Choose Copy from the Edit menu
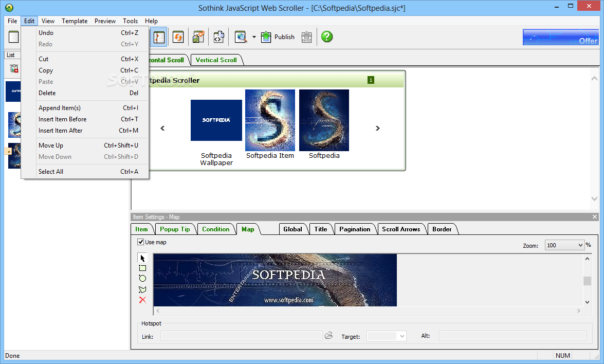 85,70
